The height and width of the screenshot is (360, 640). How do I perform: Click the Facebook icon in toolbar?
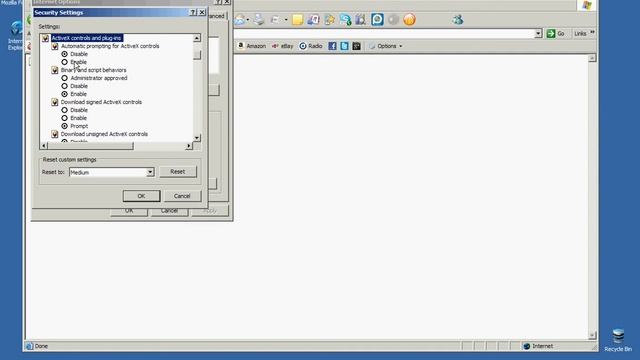[332, 46]
